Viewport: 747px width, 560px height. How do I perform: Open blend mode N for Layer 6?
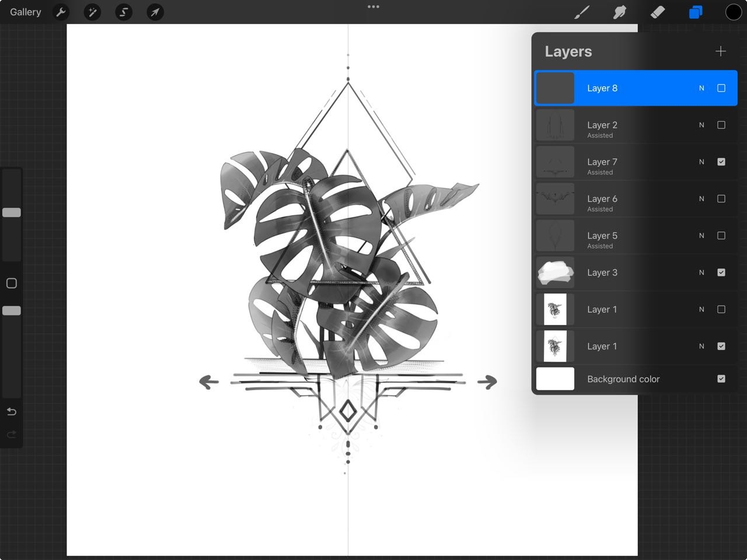click(701, 199)
